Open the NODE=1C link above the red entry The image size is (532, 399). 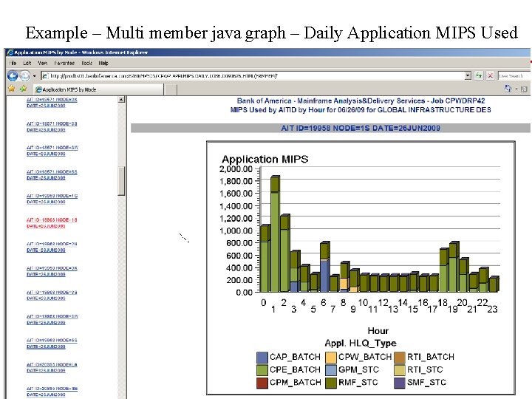click(x=52, y=199)
